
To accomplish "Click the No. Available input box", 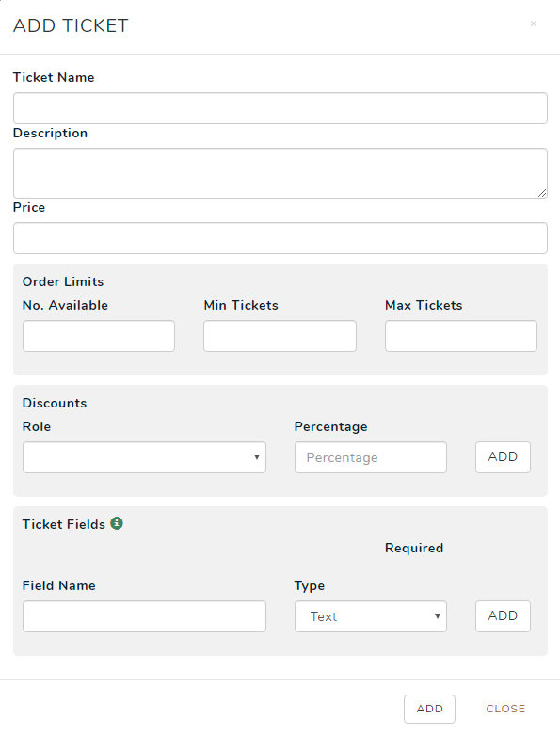I will pos(99,336).
